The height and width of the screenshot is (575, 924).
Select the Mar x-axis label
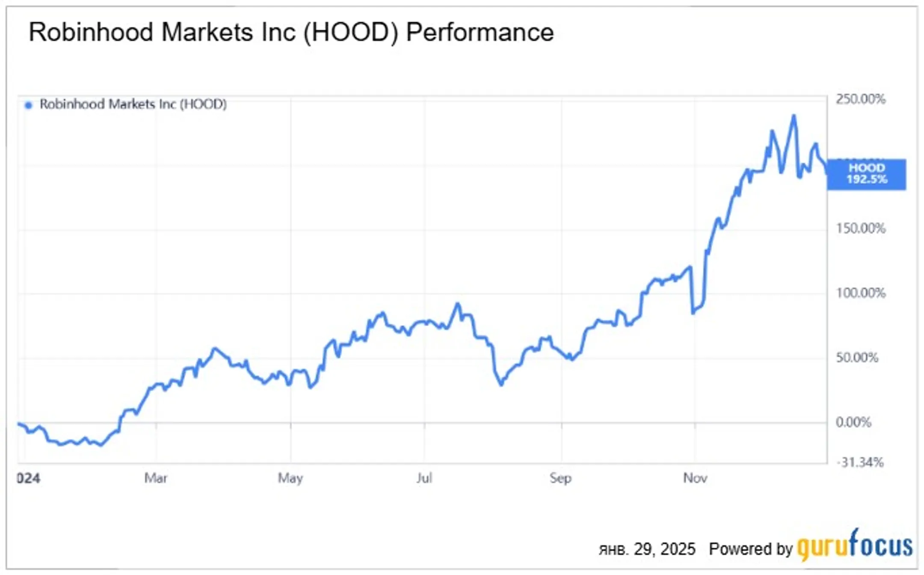click(156, 478)
